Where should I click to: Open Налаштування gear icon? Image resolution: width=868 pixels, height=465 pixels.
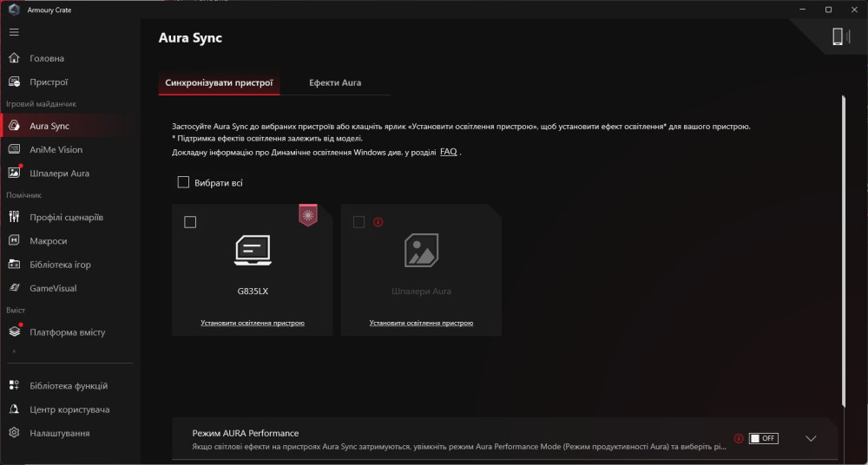click(x=15, y=433)
